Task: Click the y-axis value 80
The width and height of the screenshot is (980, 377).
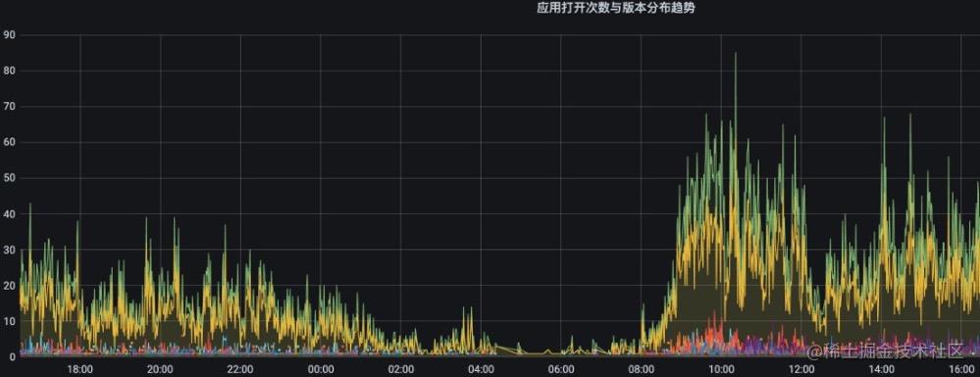Action: coord(9,71)
